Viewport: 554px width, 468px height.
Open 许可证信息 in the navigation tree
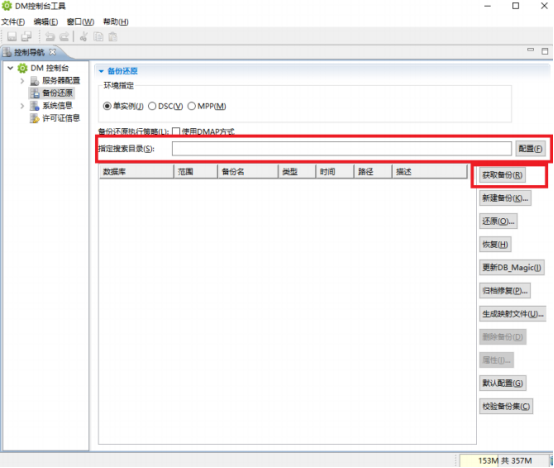[61, 118]
